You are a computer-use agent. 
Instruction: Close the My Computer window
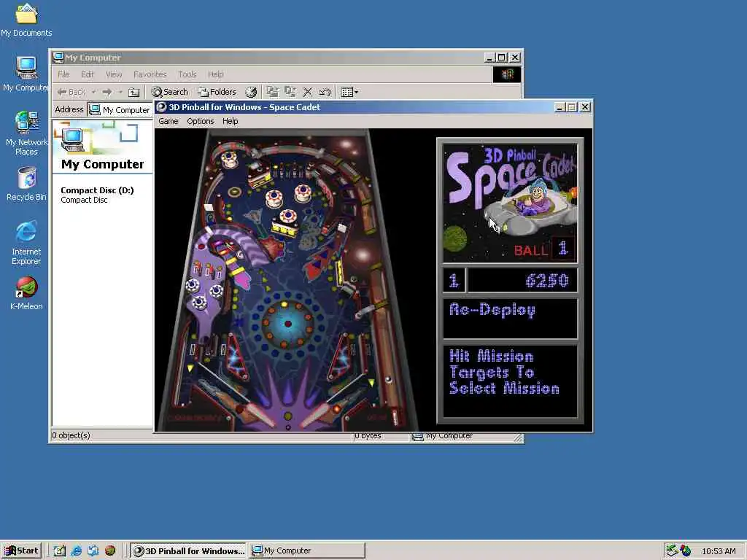pos(515,58)
